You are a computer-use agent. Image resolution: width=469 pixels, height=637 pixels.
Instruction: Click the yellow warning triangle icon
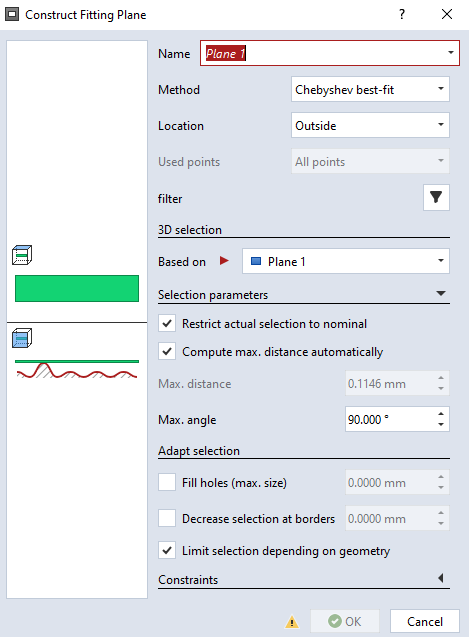(x=292, y=622)
